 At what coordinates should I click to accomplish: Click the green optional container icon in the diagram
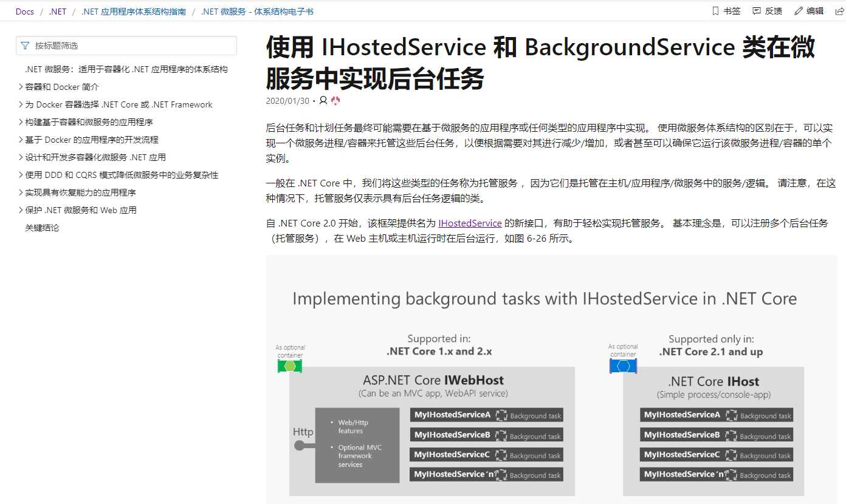[x=290, y=366]
